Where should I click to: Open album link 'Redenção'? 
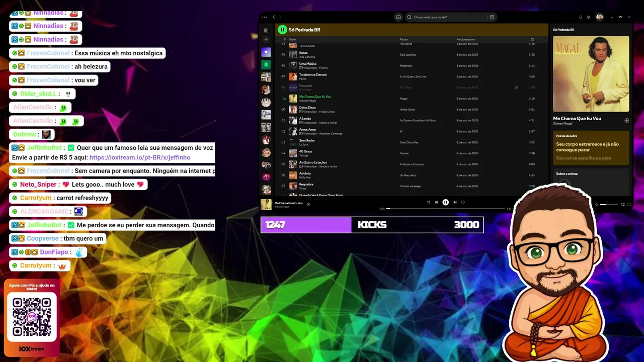[x=406, y=66]
